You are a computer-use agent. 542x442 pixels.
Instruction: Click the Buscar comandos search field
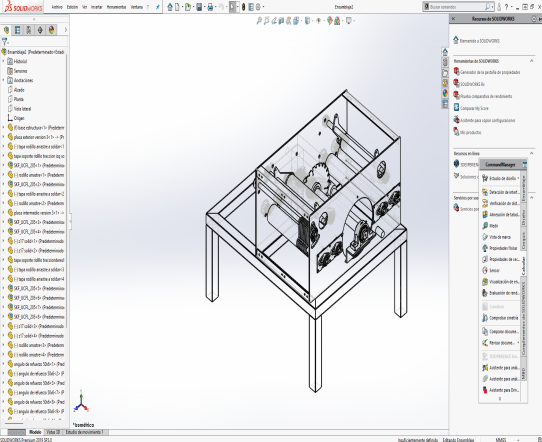tap(456, 7)
